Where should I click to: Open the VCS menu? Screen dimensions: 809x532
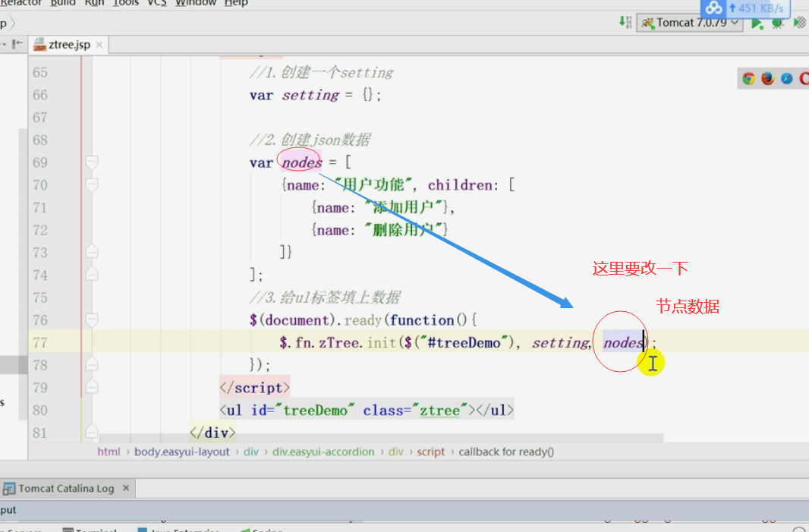tap(157, 2)
